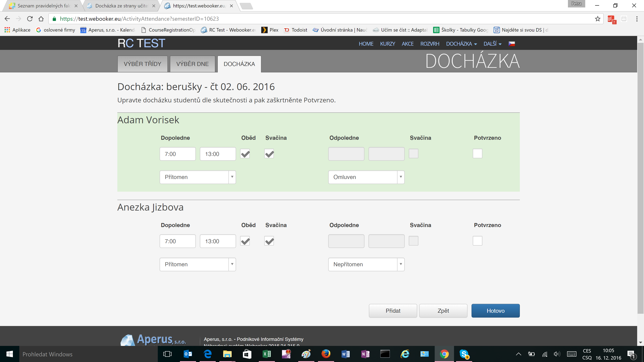Go to browser home page icon
This screenshot has width=644, height=362.
pyautogui.click(x=41, y=19)
